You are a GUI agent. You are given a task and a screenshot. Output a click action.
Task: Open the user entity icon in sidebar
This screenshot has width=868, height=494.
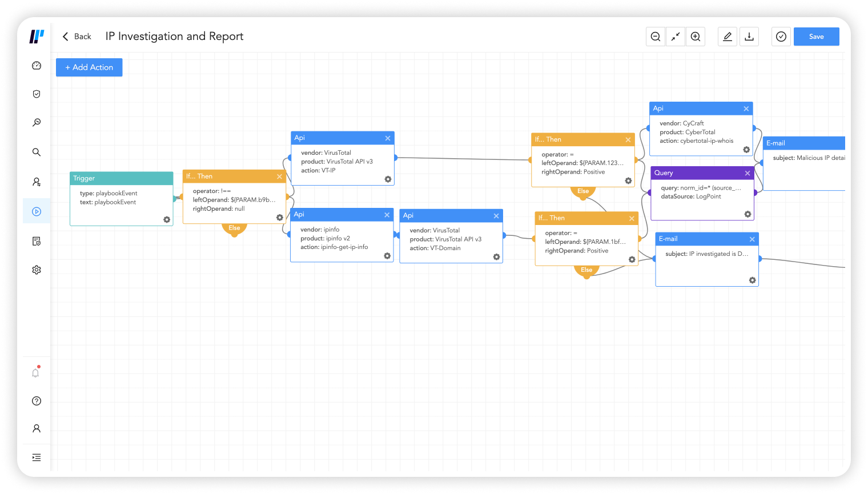pyautogui.click(x=37, y=182)
